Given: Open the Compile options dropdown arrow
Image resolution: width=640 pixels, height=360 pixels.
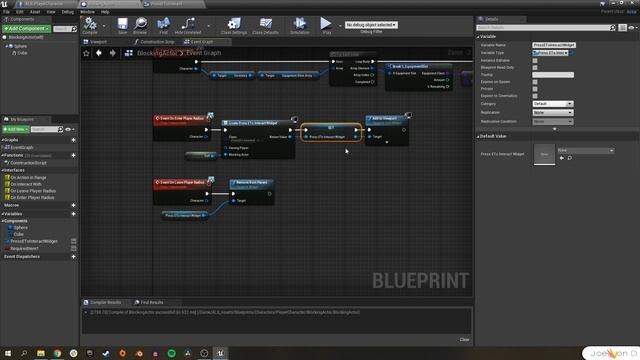Looking at the screenshot, I should point(104,26).
